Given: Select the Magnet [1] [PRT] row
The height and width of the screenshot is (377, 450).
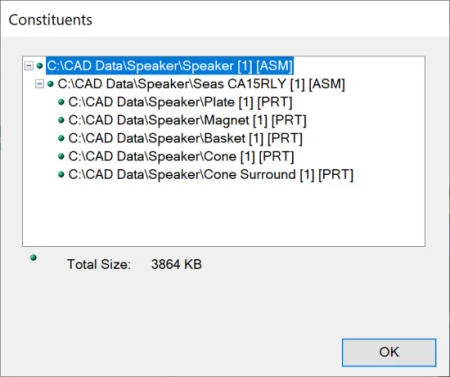Looking at the screenshot, I should (187, 120).
